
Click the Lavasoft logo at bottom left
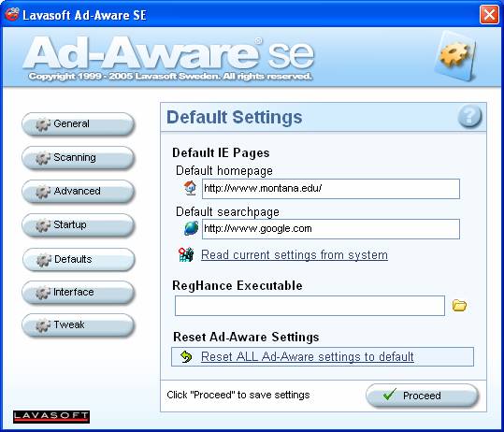[x=51, y=417]
